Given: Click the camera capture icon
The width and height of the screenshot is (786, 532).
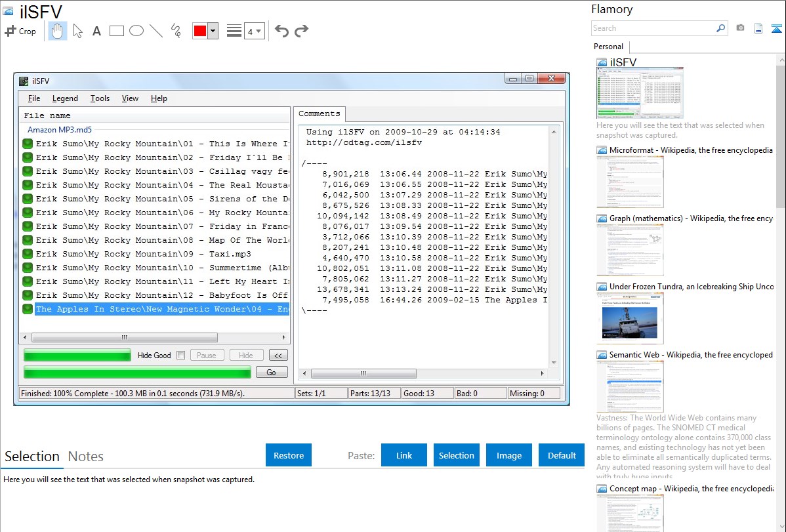Looking at the screenshot, I should [740, 28].
